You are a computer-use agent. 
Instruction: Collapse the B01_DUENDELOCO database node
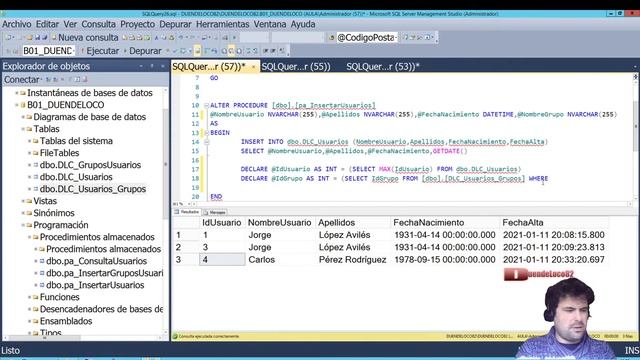click(17, 105)
